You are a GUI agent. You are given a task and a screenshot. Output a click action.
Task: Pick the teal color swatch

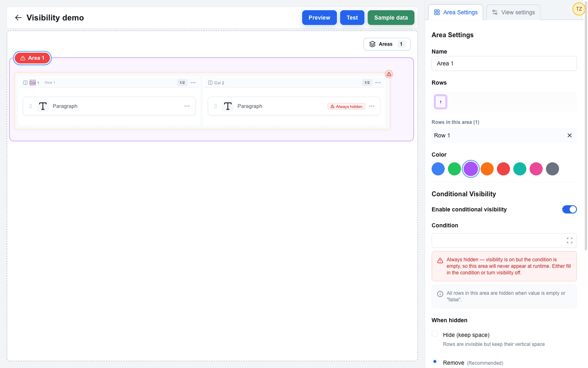520,169
